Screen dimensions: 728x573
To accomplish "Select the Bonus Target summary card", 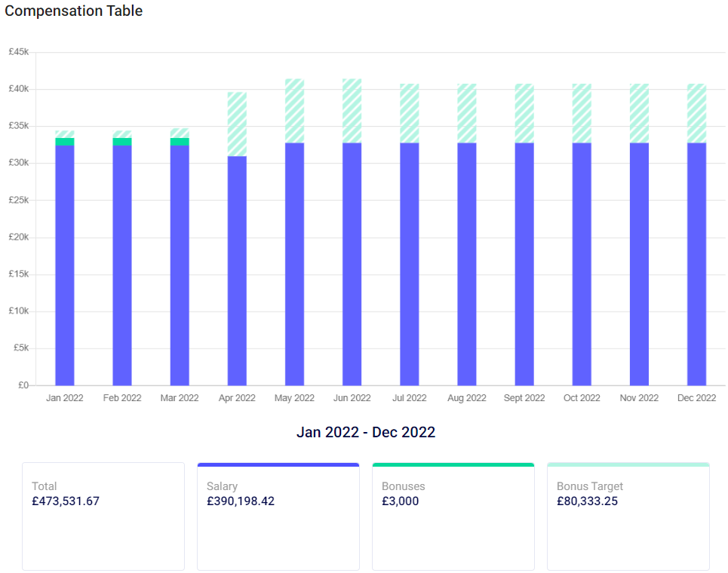I will click(x=628, y=516).
